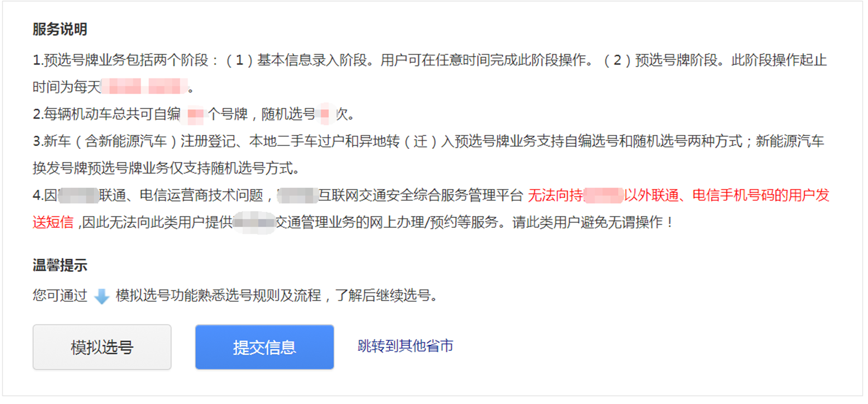Click the blurred number before 次
This screenshot has height=404, width=868.
[325, 114]
